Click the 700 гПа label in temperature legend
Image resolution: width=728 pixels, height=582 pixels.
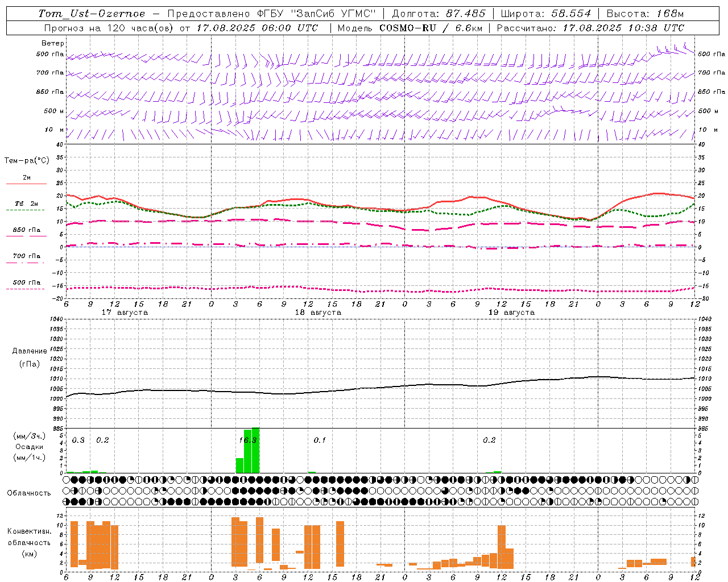(27, 256)
